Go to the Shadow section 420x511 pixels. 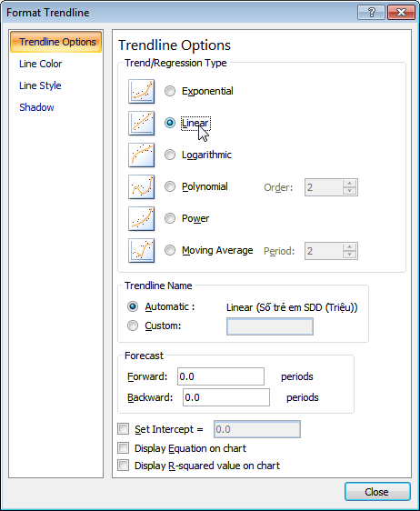pyautogui.click(x=36, y=107)
